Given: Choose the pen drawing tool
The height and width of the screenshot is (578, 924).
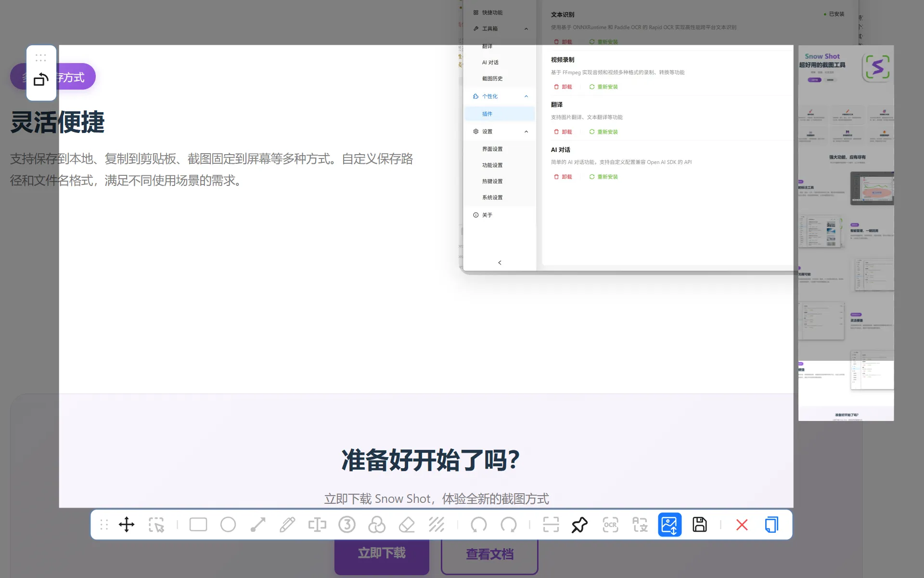Looking at the screenshot, I should [288, 525].
